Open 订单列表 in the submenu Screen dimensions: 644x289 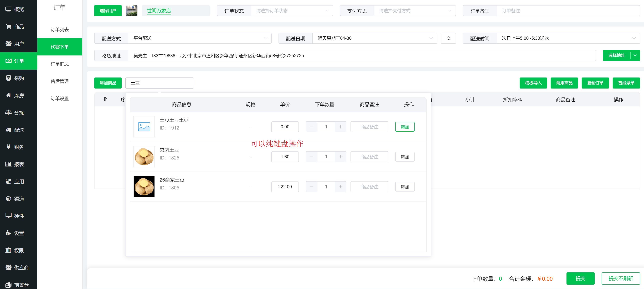click(x=59, y=29)
